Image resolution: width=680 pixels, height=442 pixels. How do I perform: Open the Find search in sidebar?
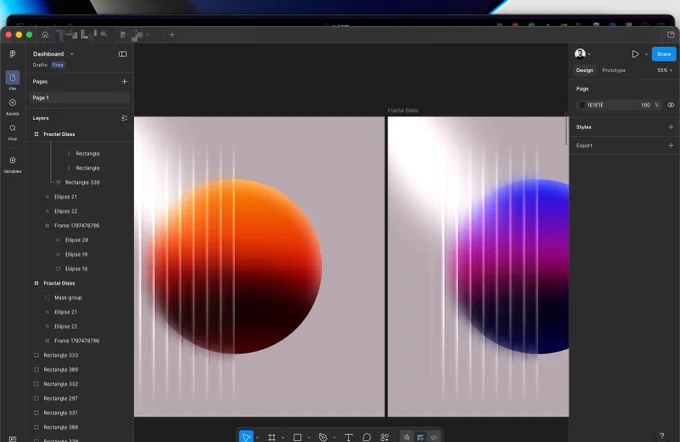[13, 132]
